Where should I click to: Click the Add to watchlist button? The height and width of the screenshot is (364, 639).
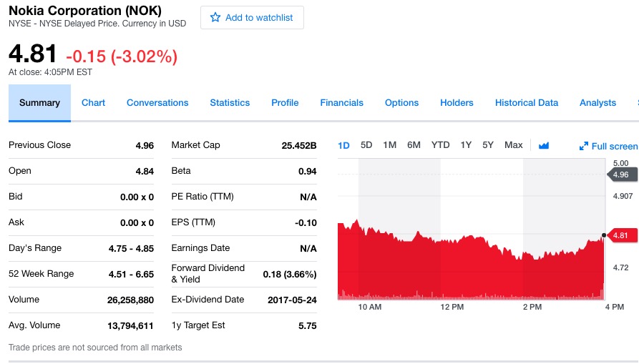(x=252, y=18)
